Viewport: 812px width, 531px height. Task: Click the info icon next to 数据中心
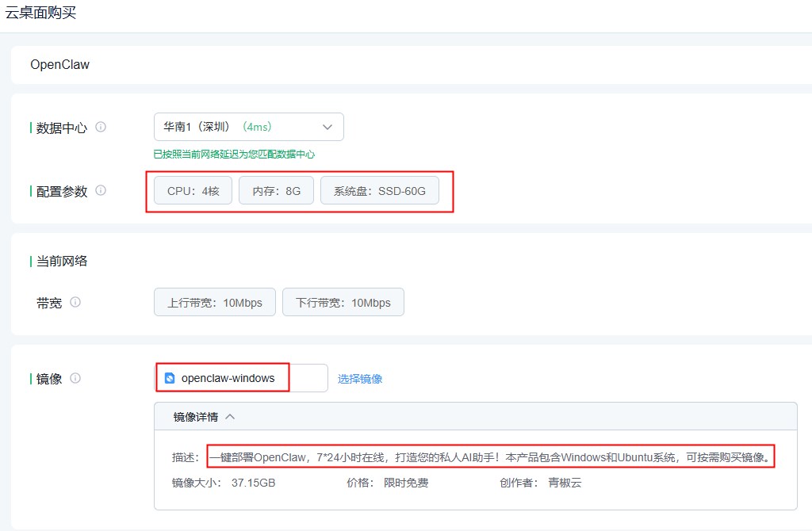[101, 127]
